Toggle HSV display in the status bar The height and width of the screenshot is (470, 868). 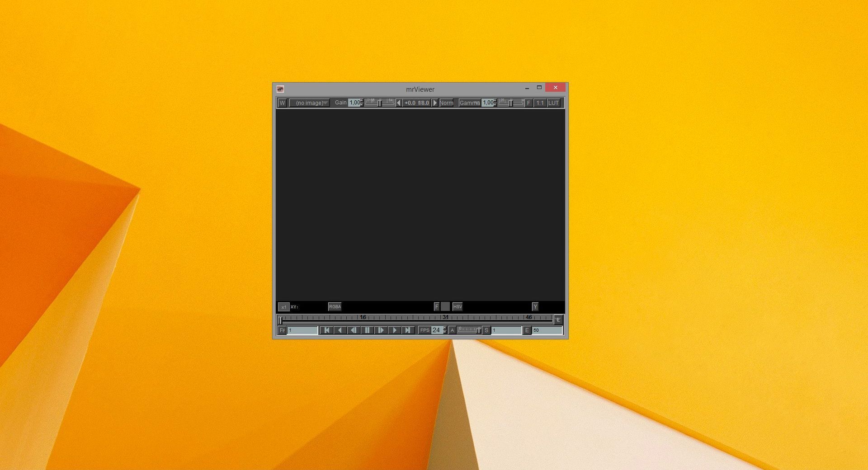458,307
